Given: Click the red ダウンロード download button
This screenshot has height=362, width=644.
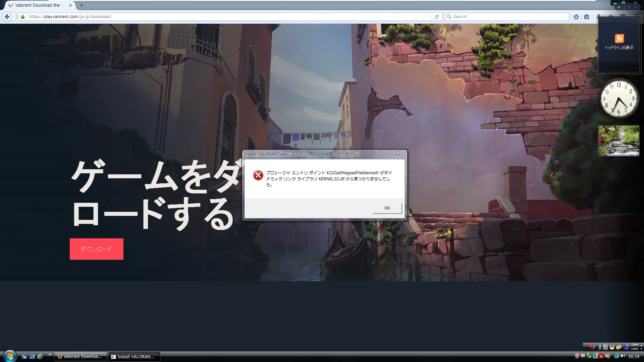Looking at the screenshot, I should (97, 249).
